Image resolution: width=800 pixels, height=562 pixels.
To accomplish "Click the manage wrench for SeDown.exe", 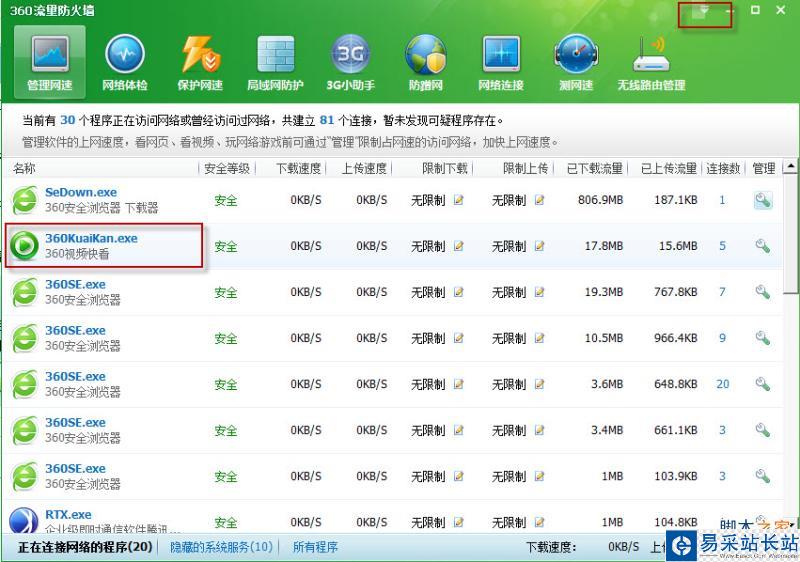I will pyautogui.click(x=763, y=200).
